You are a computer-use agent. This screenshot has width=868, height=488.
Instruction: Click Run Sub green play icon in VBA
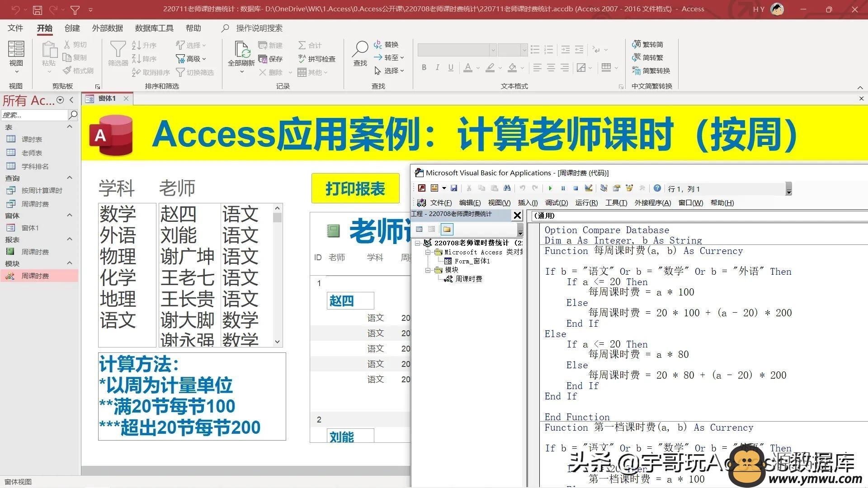[550, 188]
